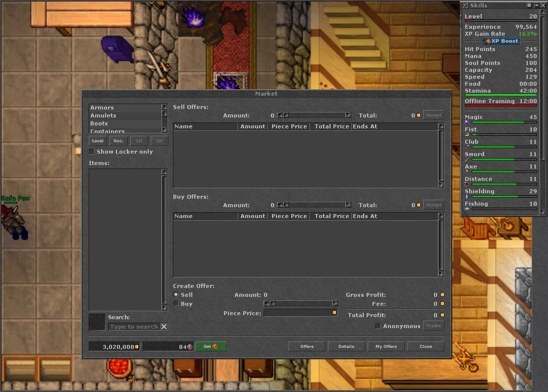Click the Fist skill icon
This screenshot has height=392, width=548.
click(x=467, y=135)
